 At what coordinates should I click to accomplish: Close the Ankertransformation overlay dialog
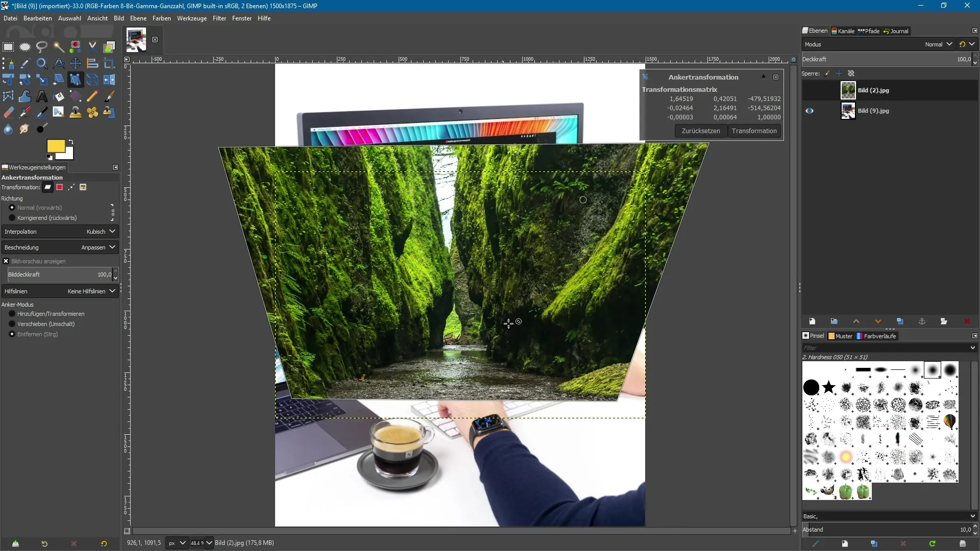(x=776, y=77)
